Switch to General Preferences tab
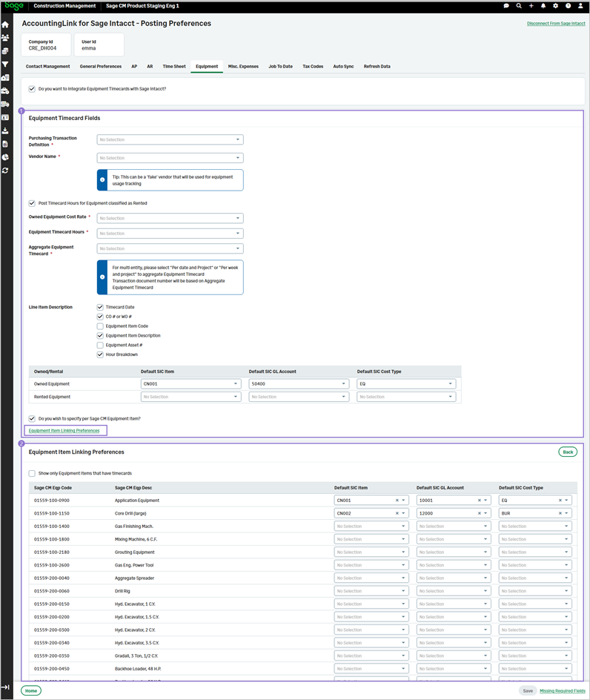The width and height of the screenshot is (590, 700). click(100, 67)
